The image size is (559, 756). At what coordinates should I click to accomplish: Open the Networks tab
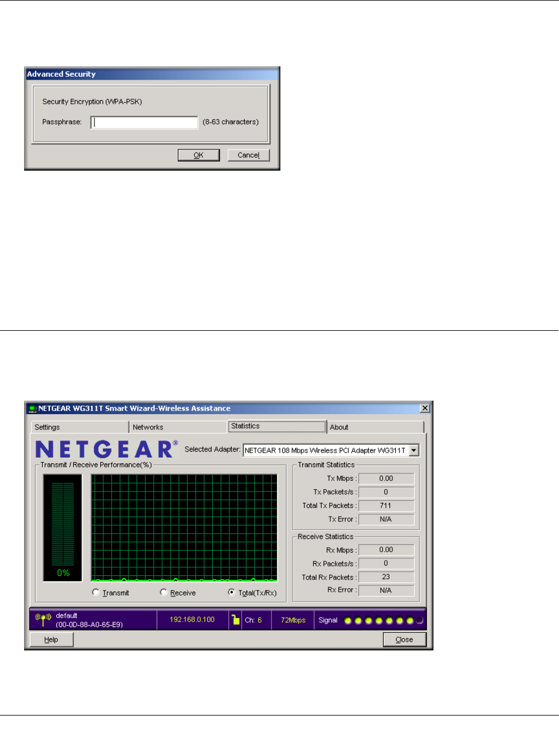point(178,427)
